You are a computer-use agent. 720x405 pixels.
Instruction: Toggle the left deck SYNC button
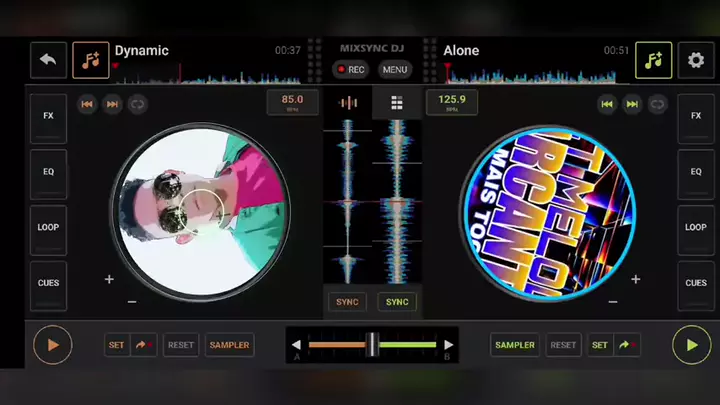[347, 302]
